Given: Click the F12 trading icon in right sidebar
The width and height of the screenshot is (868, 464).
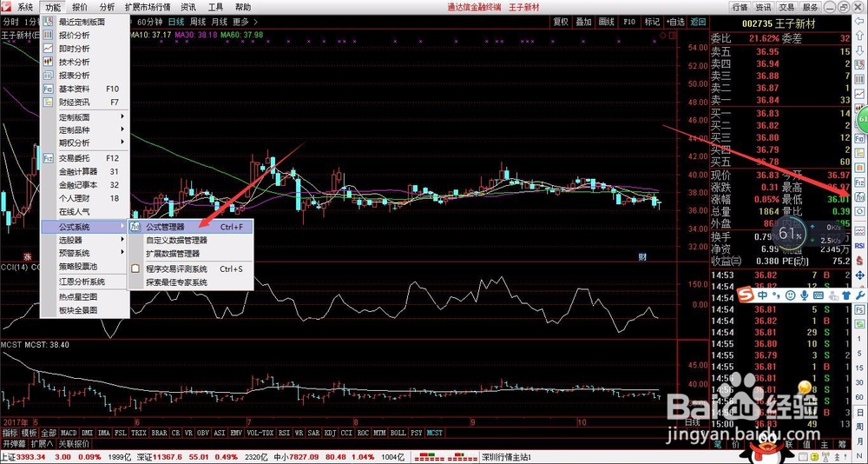Looking at the screenshot, I should pos(859,182).
